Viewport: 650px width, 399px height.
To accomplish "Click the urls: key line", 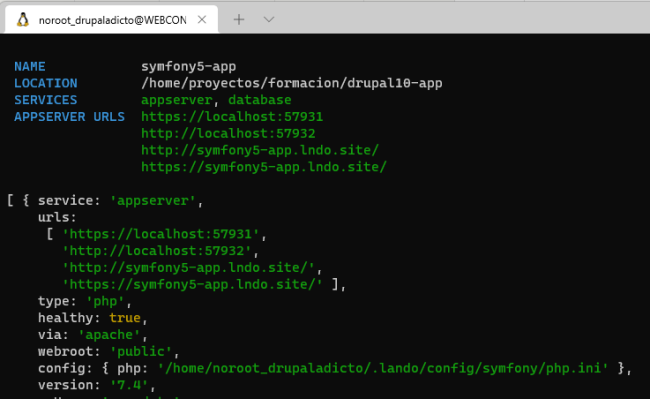I will pos(57,218).
